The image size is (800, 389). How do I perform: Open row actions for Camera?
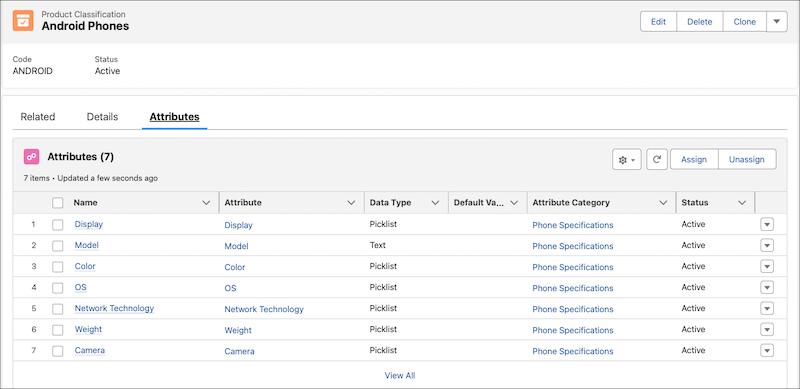point(767,351)
